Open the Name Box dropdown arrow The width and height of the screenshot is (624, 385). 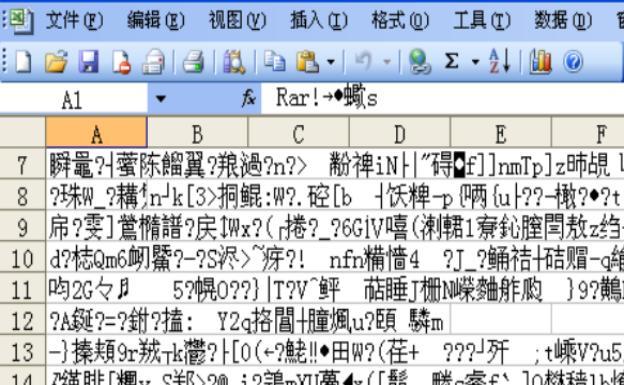(161, 99)
